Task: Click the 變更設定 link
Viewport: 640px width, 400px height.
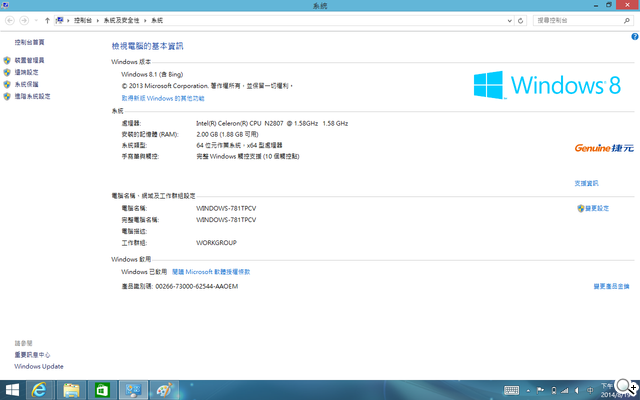Action: 595,208
